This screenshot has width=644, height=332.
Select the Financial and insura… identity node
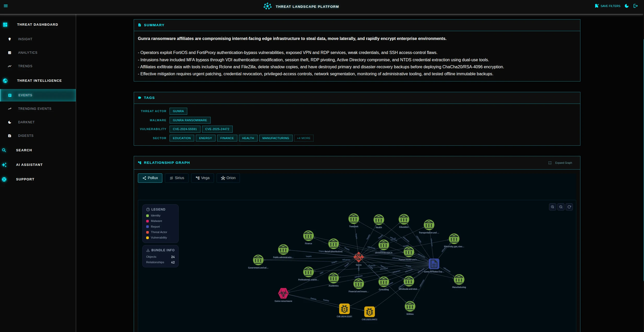point(359,284)
